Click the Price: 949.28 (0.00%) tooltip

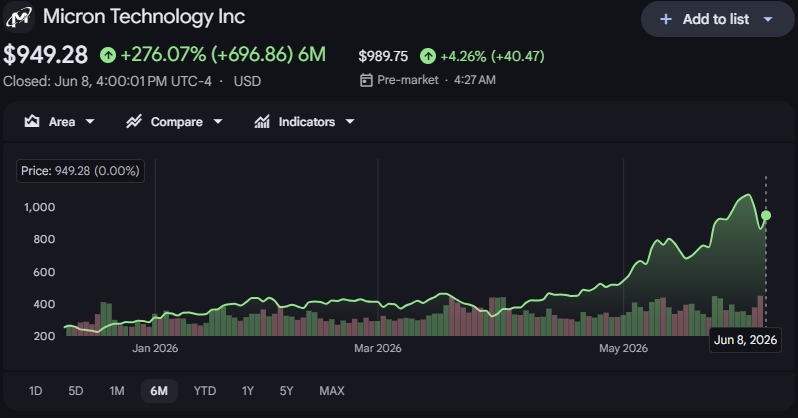click(80, 171)
